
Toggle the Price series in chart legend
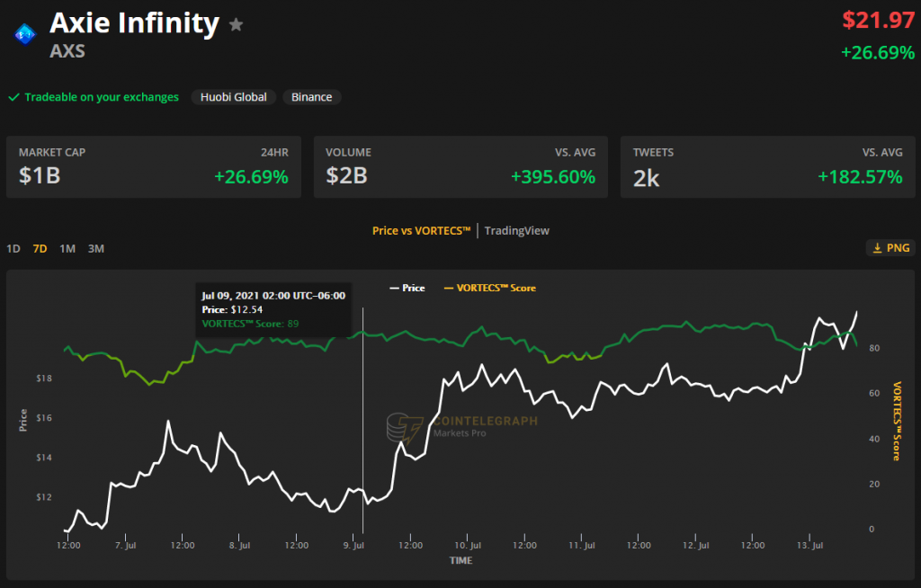point(407,288)
